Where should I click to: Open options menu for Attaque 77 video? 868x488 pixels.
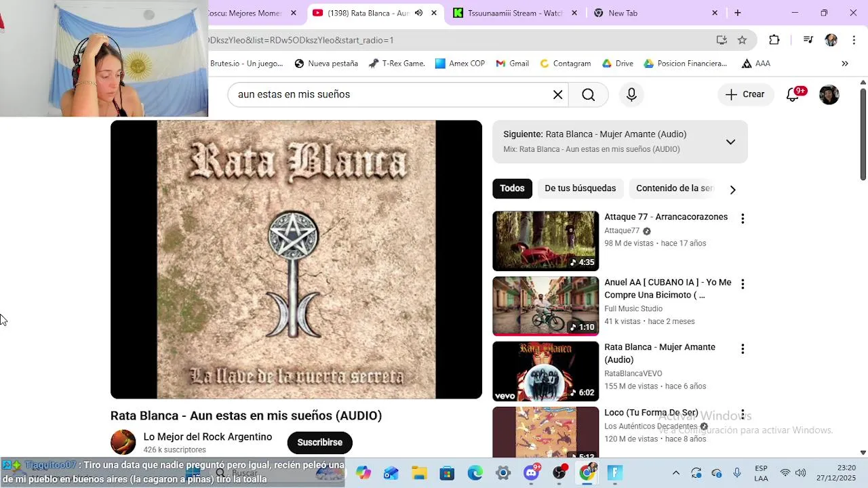pyautogui.click(x=743, y=219)
